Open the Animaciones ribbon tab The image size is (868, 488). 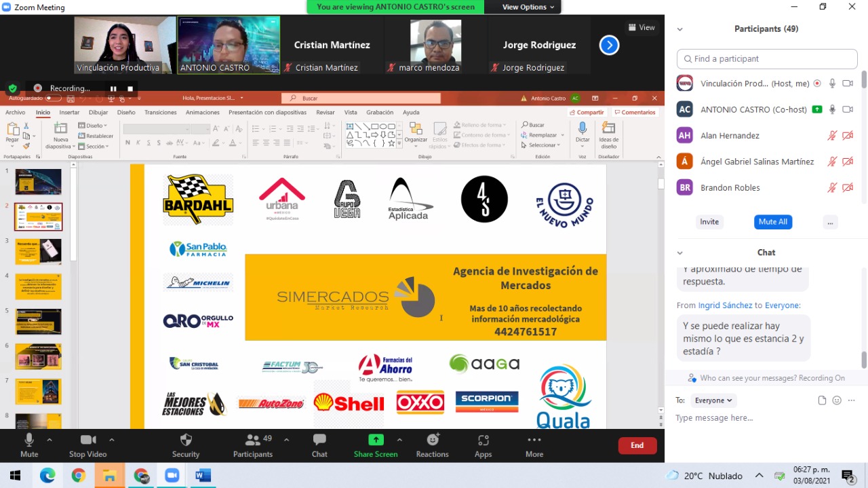point(203,113)
